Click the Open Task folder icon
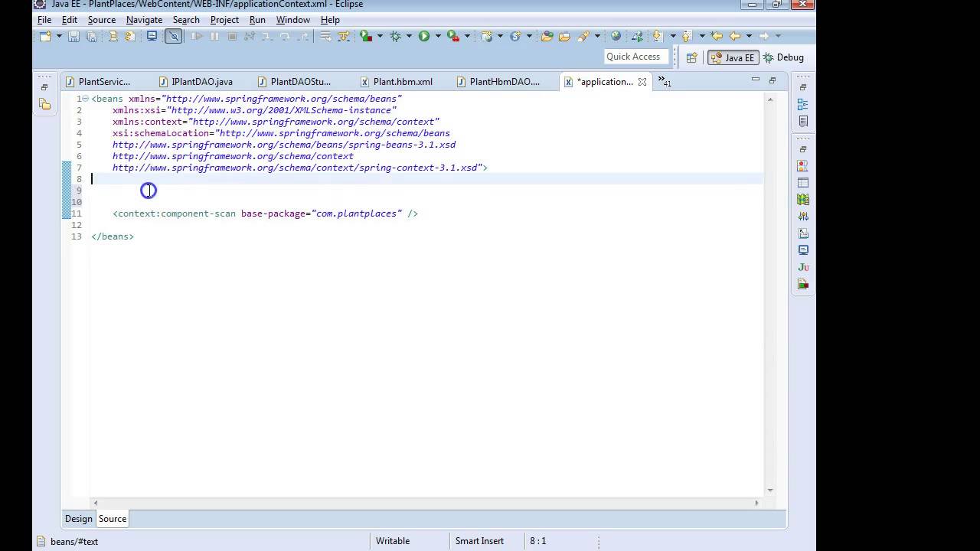 click(564, 36)
